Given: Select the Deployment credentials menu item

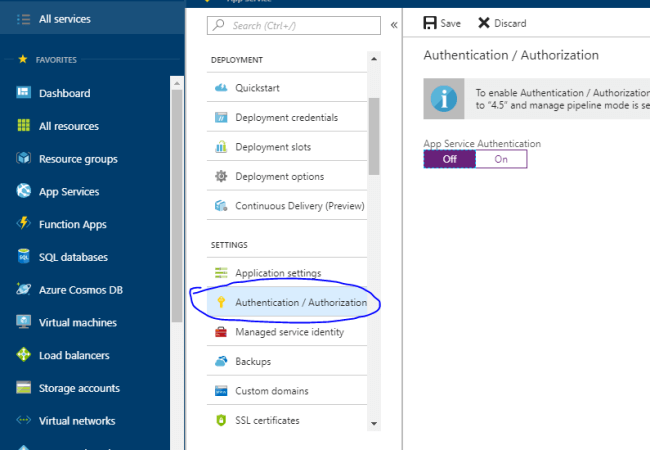Looking at the screenshot, I should (x=287, y=117).
